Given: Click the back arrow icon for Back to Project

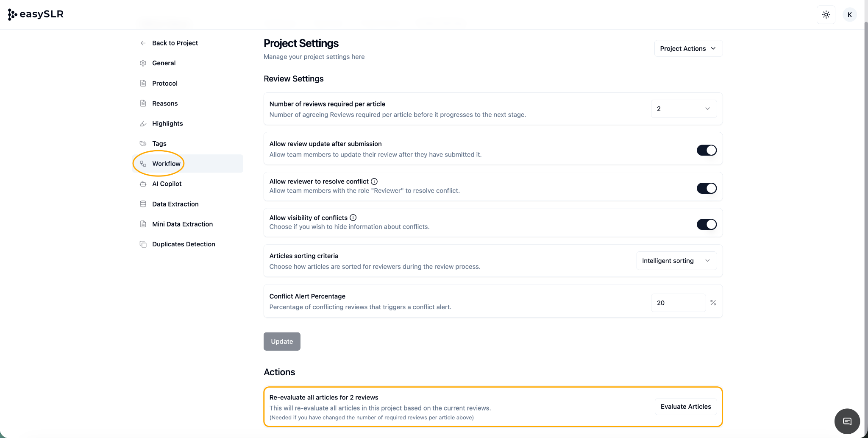Looking at the screenshot, I should (x=143, y=43).
